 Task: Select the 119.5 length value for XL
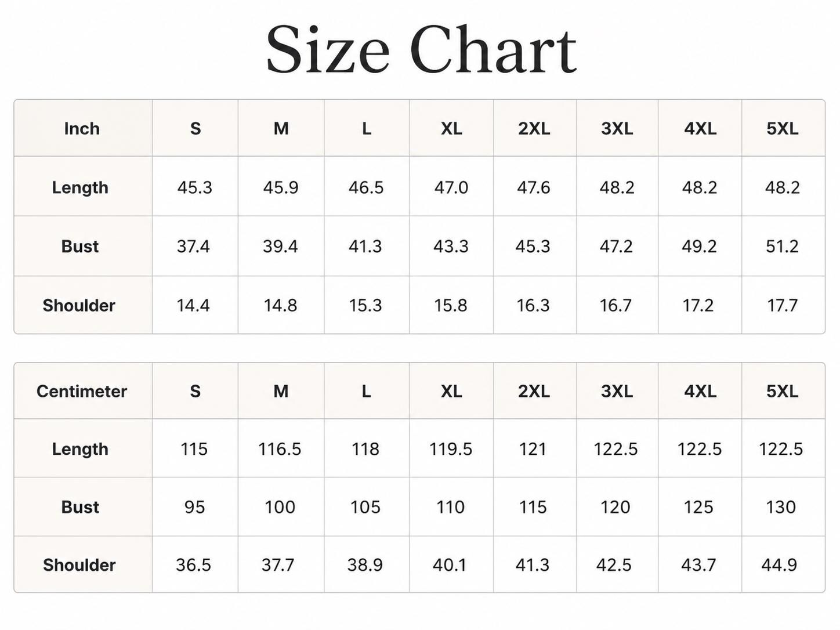point(451,449)
